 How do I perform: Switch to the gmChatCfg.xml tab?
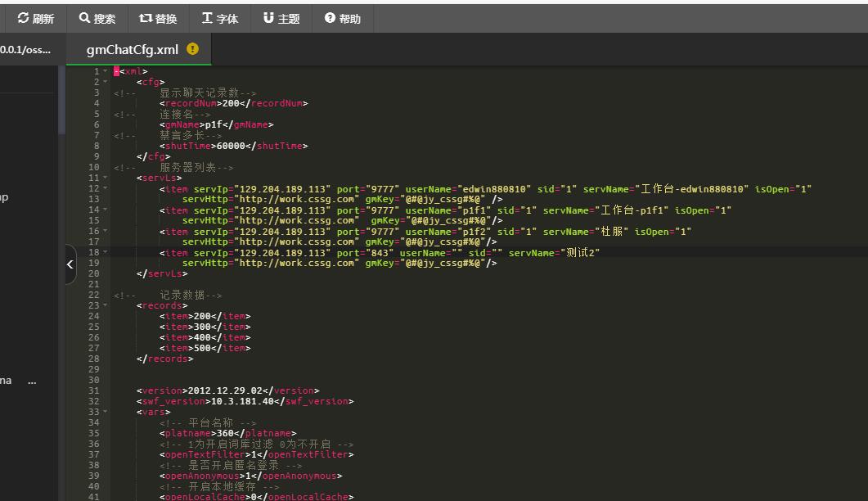[138, 49]
